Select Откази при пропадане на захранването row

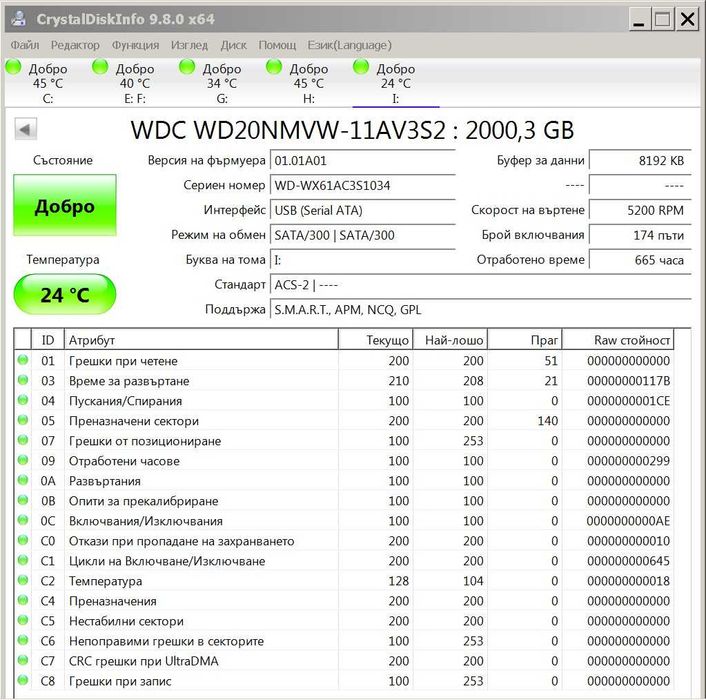click(x=344, y=541)
